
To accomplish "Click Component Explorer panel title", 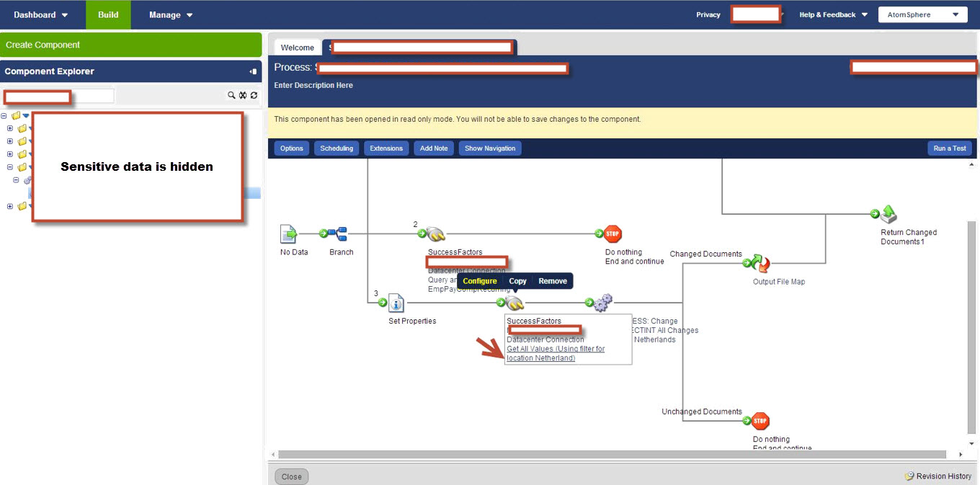I will pyautogui.click(x=50, y=71).
